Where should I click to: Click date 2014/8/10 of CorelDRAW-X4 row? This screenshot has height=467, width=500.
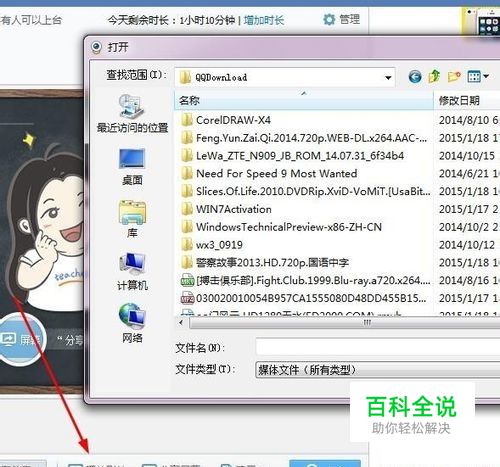[x=469, y=120]
